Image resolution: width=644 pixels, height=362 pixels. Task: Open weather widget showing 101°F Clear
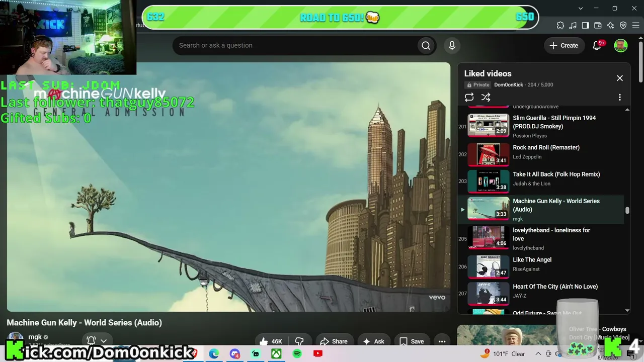click(503, 354)
